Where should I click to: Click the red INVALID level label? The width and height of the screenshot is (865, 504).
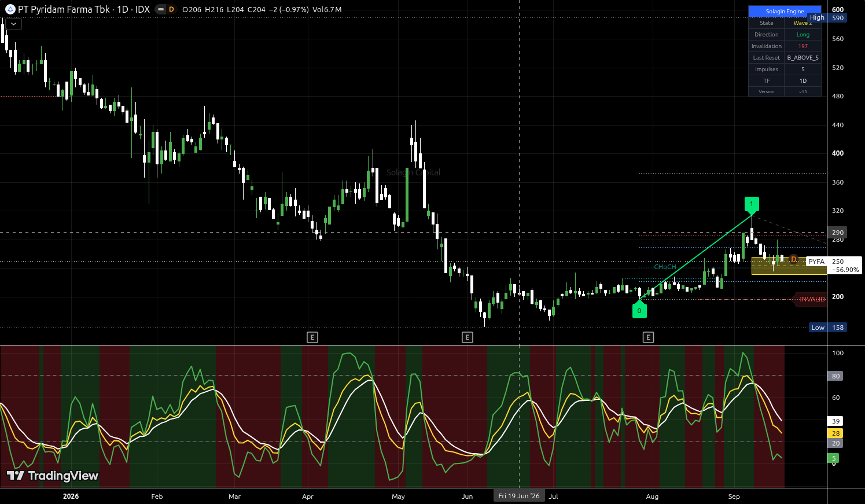(x=811, y=299)
